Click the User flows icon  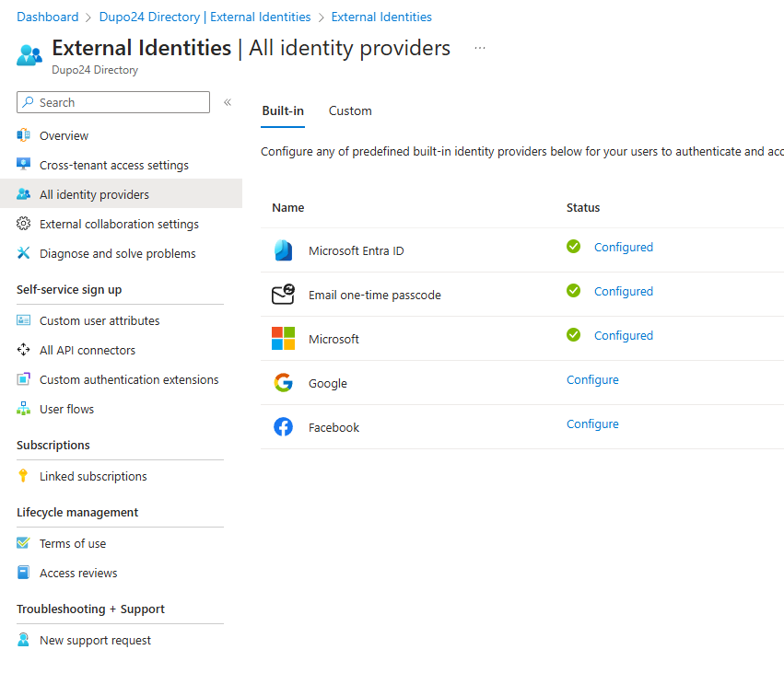pyautogui.click(x=24, y=409)
